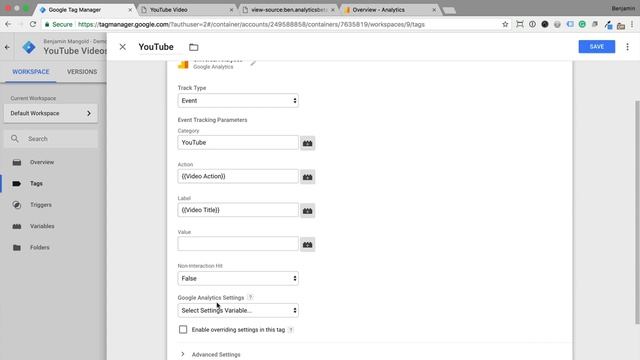The image size is (640, 360).
Task: Open Variables in the sidebar
Action: click(42, 226)
